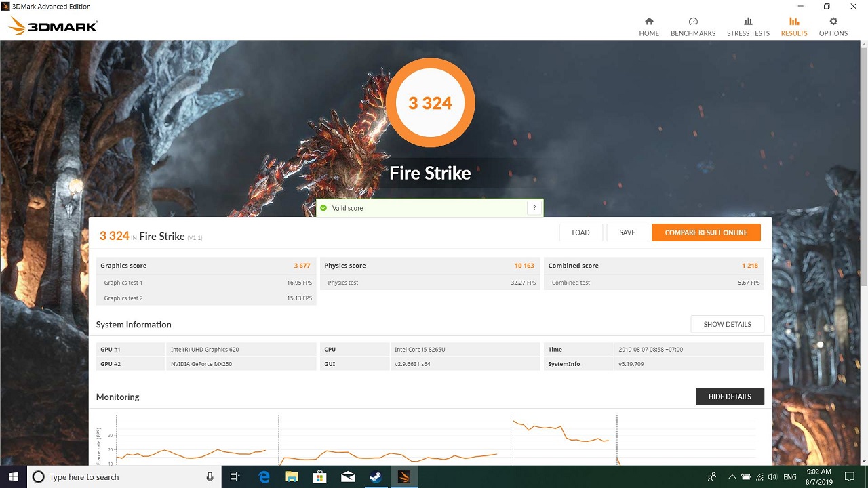
Task: Show system information details
Action: click(x=727, y=324)
